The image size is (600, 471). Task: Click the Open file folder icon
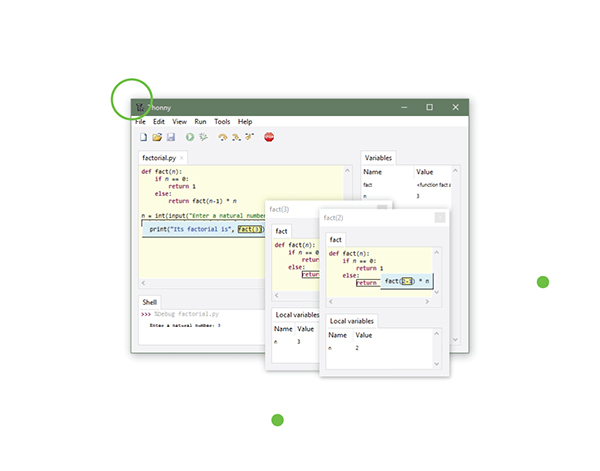tap(157, 136)
